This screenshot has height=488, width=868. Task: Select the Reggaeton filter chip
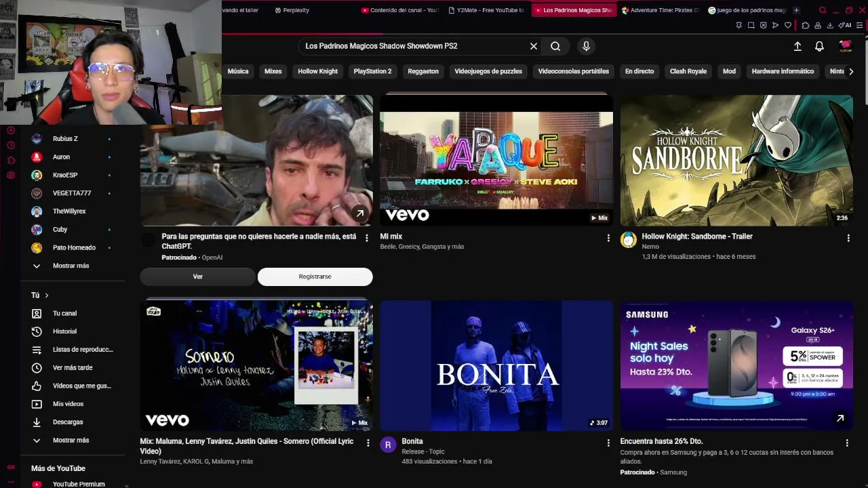pyautogui.click(x=423, y=71)
